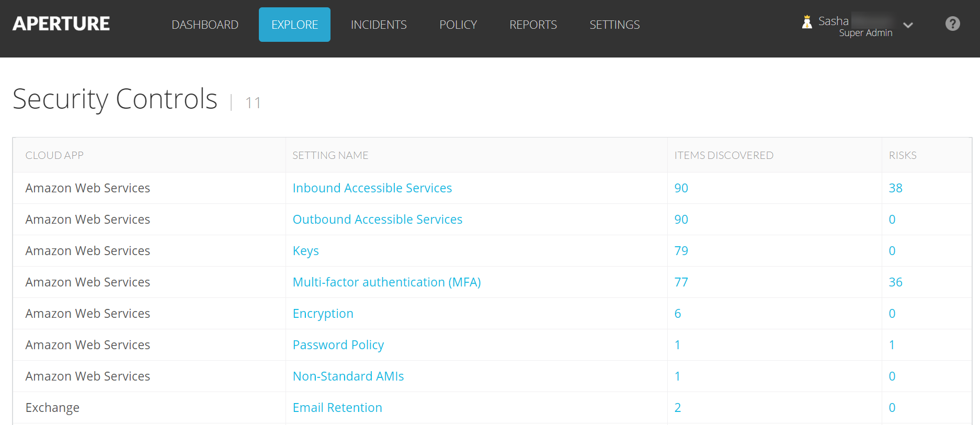Image resolution: width=980 pixels, height=425 pixels.
Task: Click Outbound Accessible Services link
Action: pos(377,220)
